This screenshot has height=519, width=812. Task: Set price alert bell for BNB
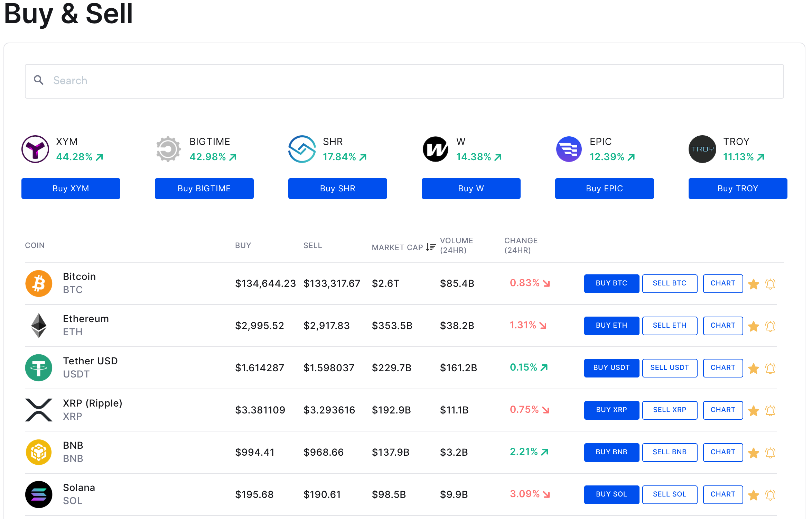(x=770, y=453)
